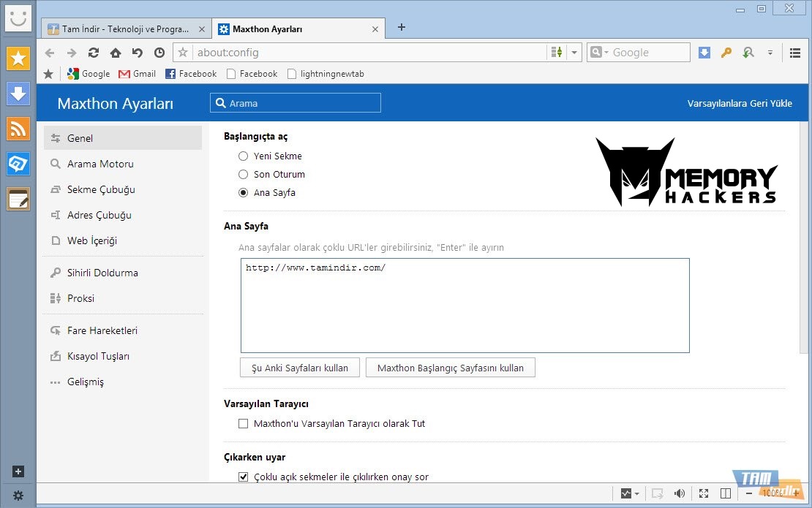The image size is (812, 508).
Task: Open the Downloads sidebar panel icon
Action: click(x=18, y=94)
